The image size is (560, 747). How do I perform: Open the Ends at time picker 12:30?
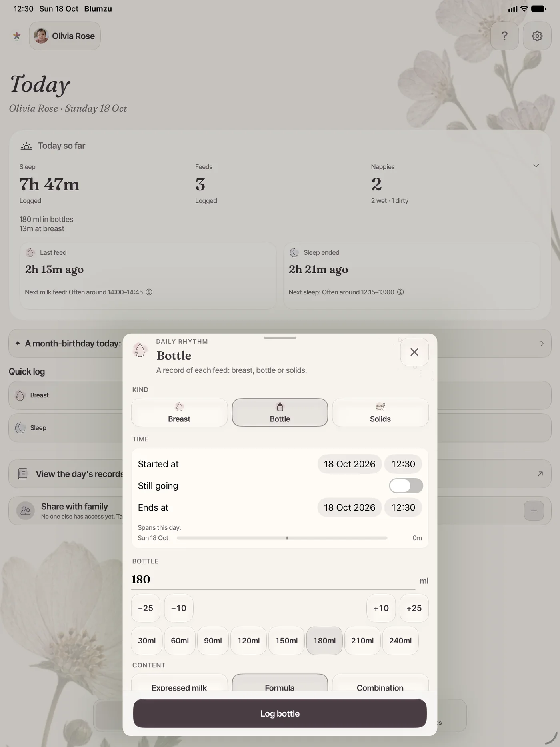(403, 507)
